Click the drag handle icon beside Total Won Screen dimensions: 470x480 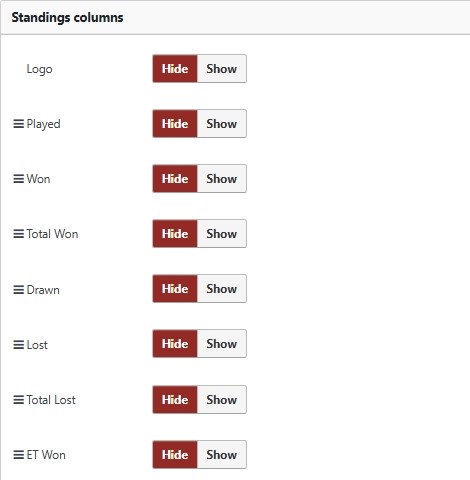19,234
